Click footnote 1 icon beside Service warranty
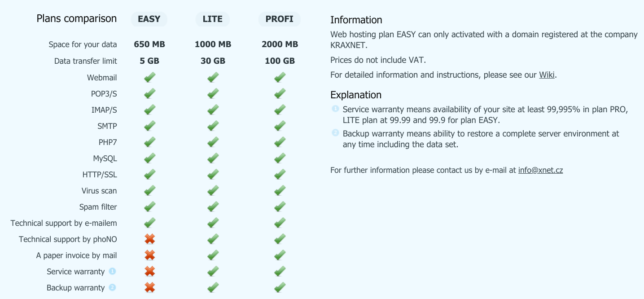 pyautogui.click(x=112, y=271)
